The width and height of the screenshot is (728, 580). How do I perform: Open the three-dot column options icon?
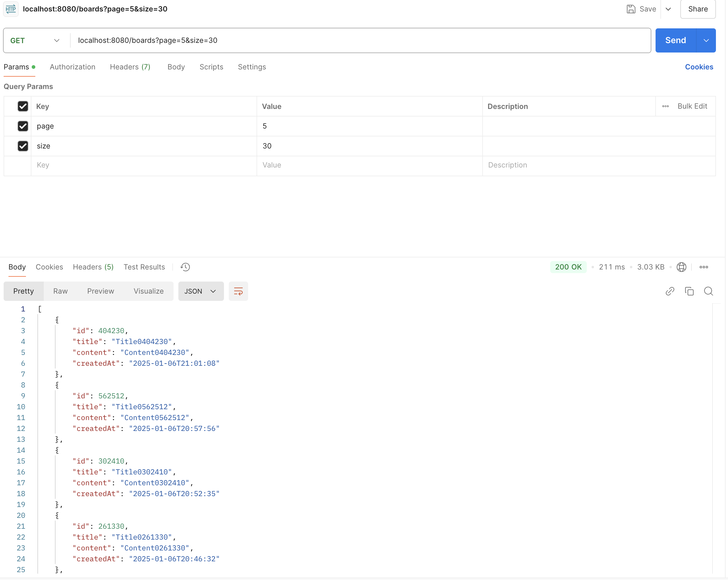(665, 106)
